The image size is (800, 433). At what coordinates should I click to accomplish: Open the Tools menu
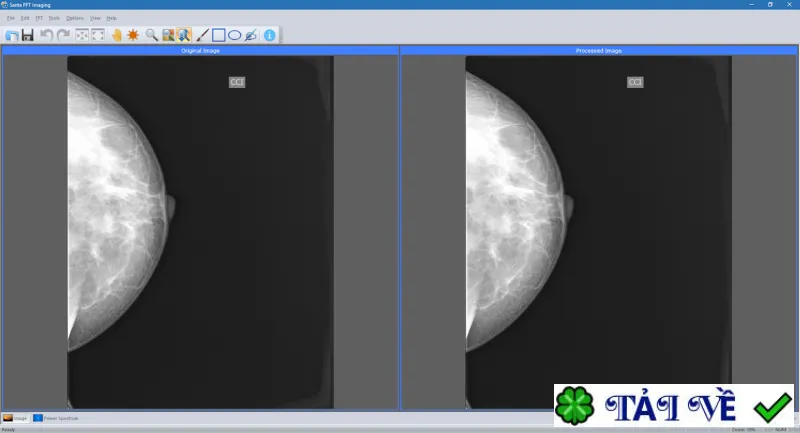point(54,18)
